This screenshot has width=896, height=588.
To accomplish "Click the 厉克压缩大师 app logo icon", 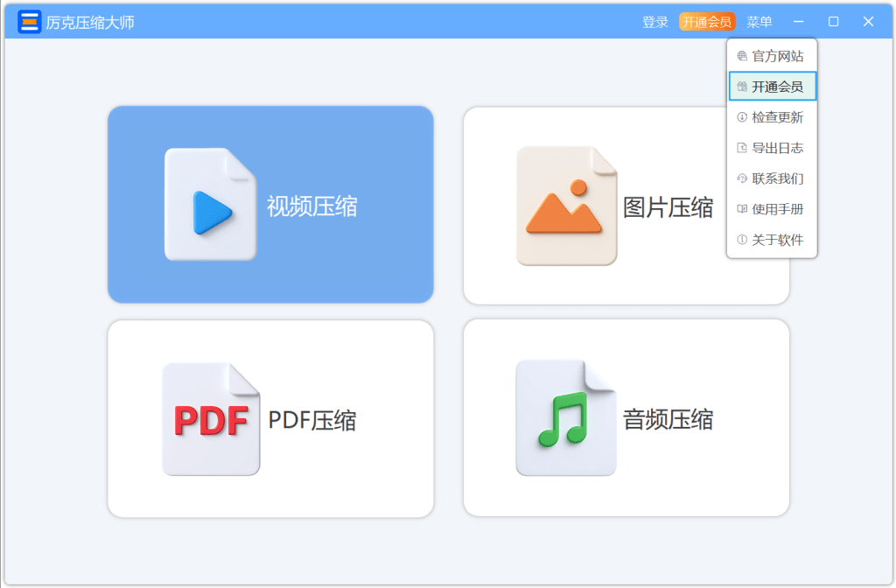I will pyautogui.click(x=29, y=22).
